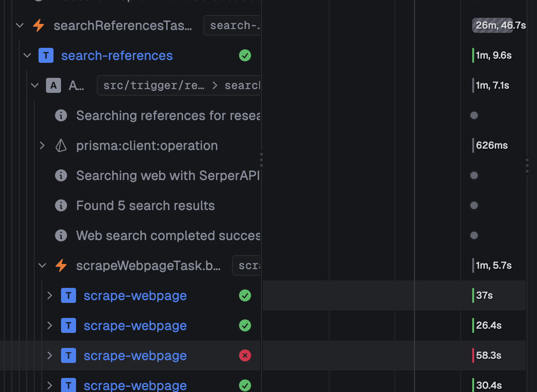Open the search-references link
537x392 pixels.
click(x=117, y=55)
